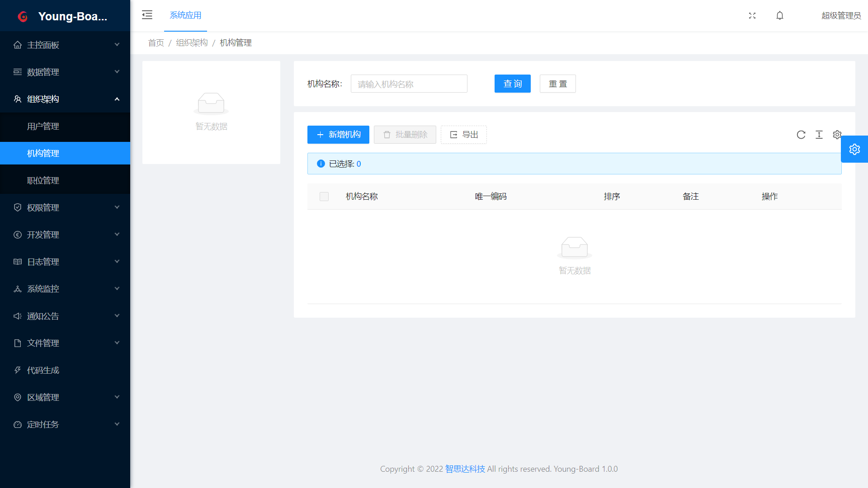
Task: Focus the 机构名称 input field
Action: point(409,84)
